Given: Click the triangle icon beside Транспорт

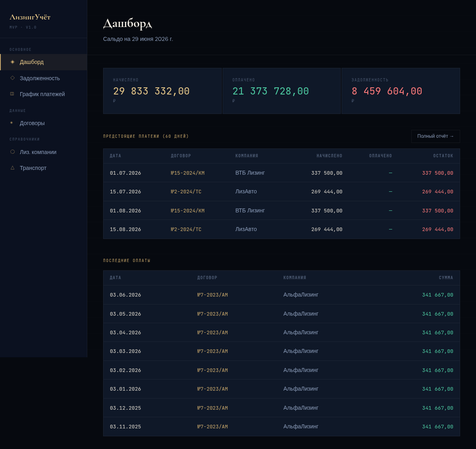Looking at the screenshot, I should [12, 168].
